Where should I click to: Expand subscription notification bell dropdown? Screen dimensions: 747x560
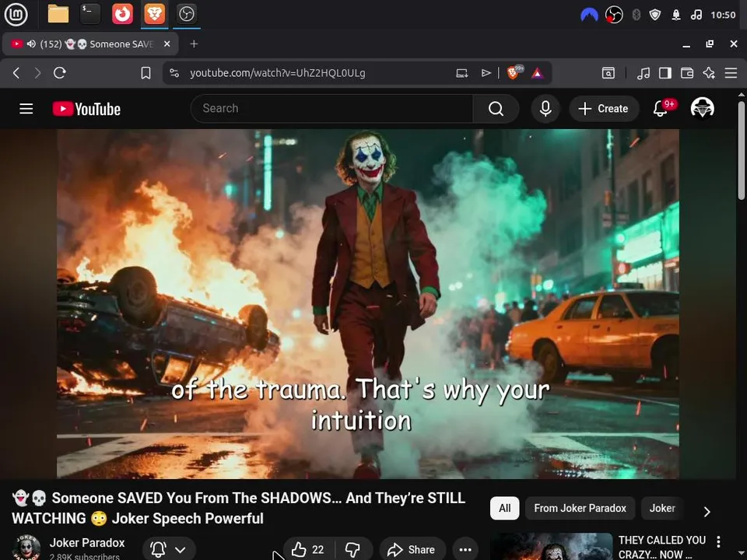coord(169,550)
